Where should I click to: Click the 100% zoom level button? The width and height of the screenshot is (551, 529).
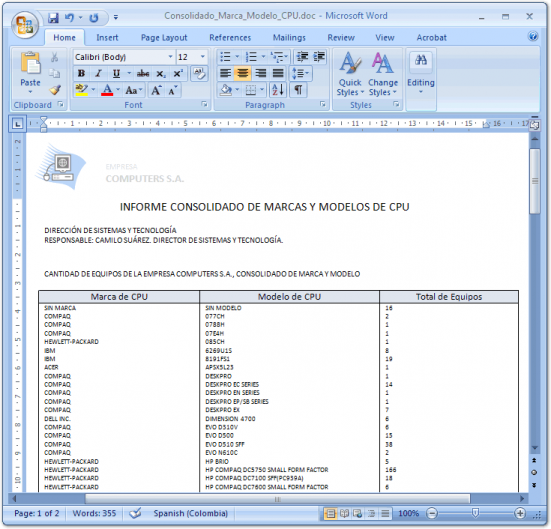tap(408, 514)
